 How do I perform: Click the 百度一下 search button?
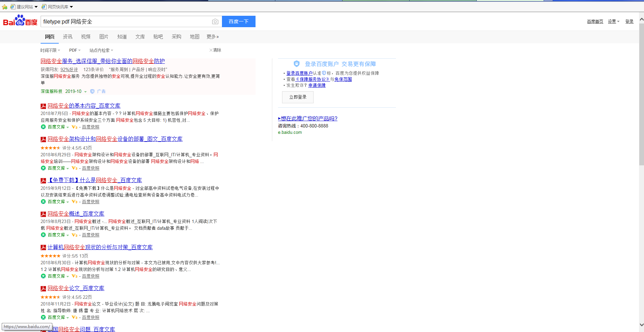(239, 21)
